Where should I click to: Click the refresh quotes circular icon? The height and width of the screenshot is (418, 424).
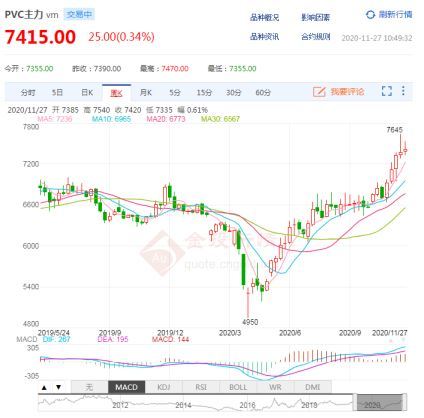click(370, 15)
